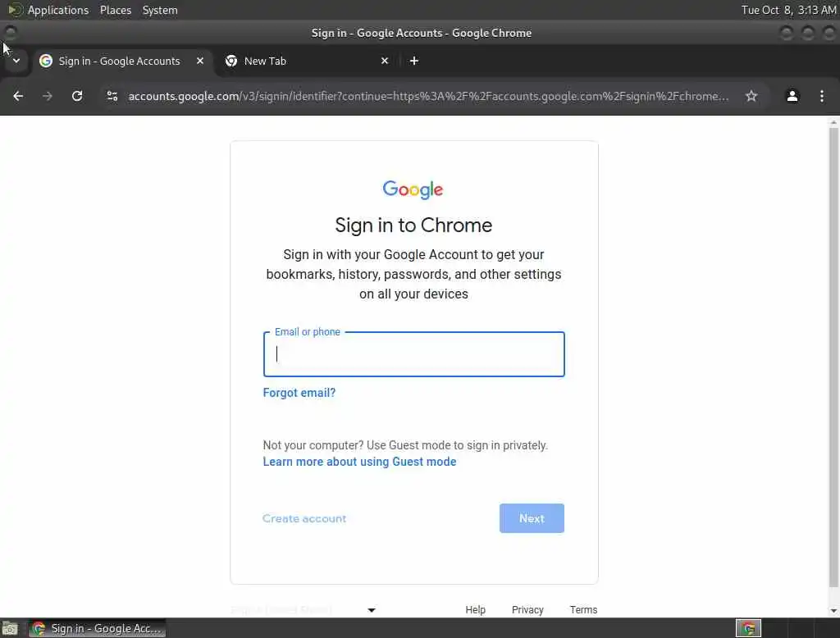
Task: Expand the tab search dropdown arrow
Action: pyautogui.click(x=16, y=61)
